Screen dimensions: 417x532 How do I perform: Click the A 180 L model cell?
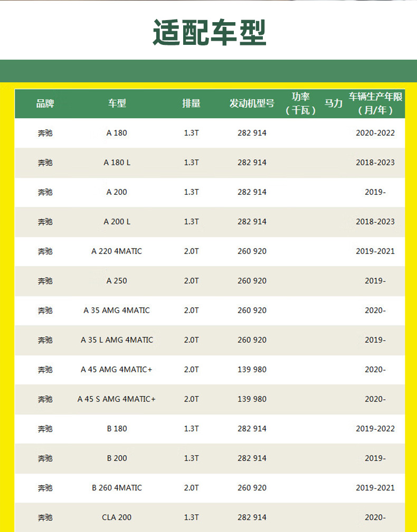(117, 163)
